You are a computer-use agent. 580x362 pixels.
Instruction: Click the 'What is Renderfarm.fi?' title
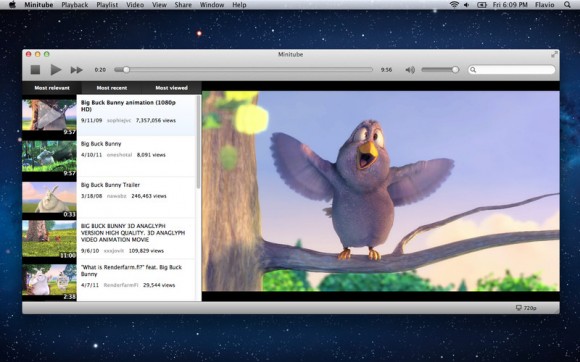click(131, 270)
